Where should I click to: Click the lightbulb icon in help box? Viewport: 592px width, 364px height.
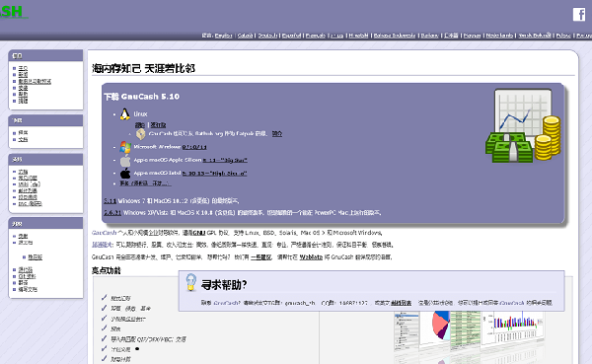pos(191,282)
